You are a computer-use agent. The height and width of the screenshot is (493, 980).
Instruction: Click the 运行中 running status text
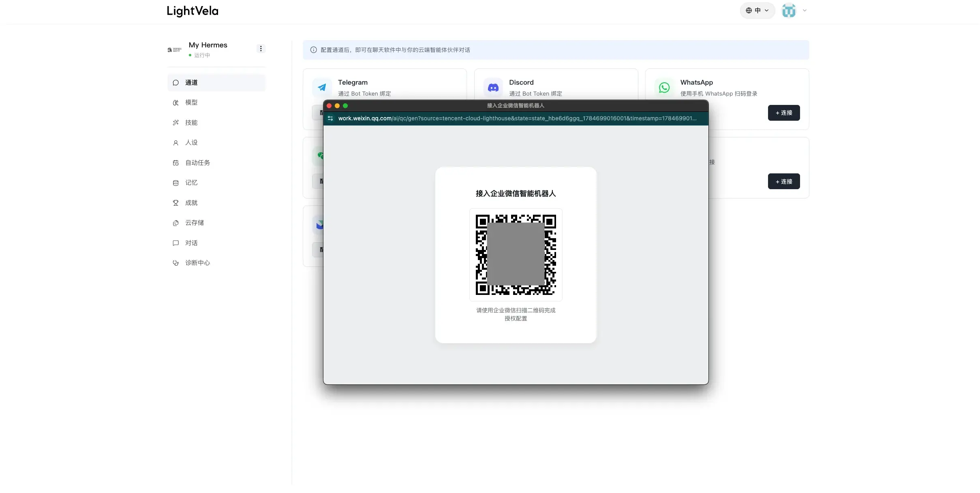point(202,55)
